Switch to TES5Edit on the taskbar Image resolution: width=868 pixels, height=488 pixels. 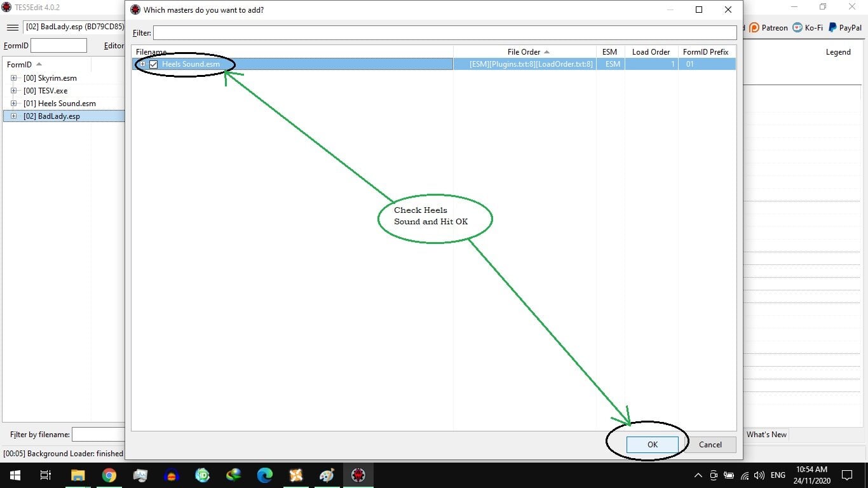click(358, 475)
